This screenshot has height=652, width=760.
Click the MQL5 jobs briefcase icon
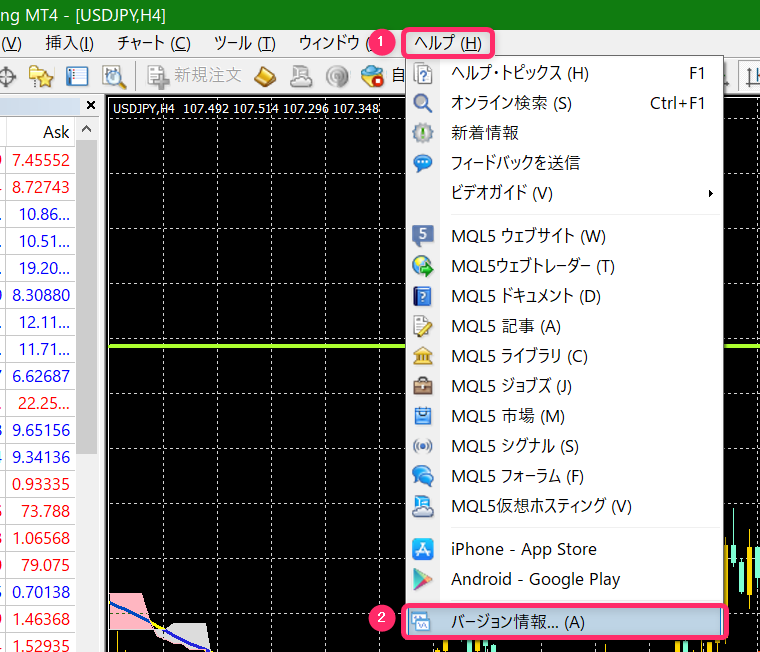coord(423,386)
